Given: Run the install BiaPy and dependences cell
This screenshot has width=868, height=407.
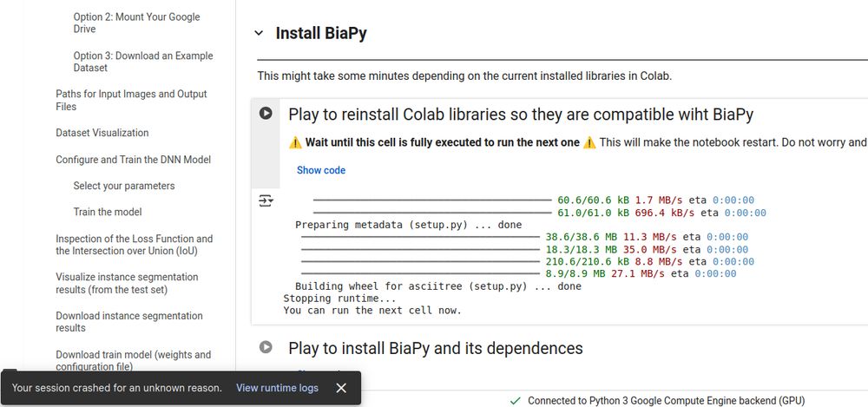Looking at the screenshot, I should point(266,347).
